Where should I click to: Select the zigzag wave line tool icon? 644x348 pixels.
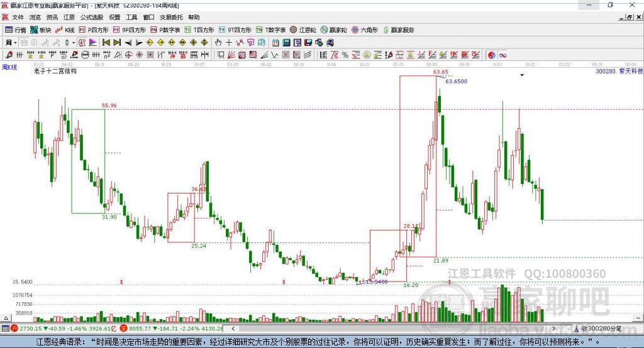(274, 55)
